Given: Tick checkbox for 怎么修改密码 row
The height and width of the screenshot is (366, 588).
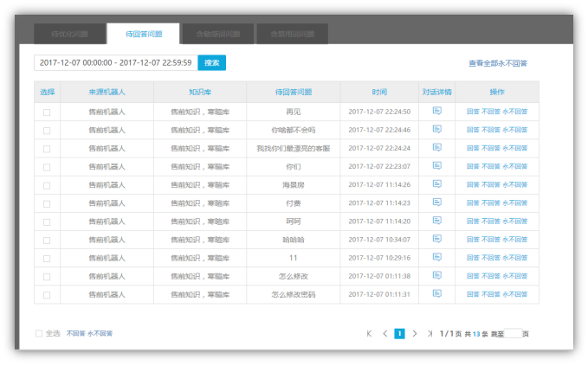Looking at the screenshot, I should point(47,296).
